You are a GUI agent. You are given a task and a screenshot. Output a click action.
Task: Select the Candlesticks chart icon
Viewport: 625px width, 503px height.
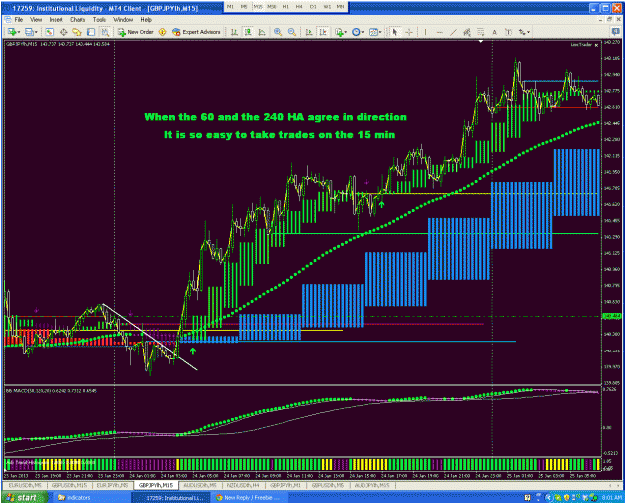click(248, 32)
